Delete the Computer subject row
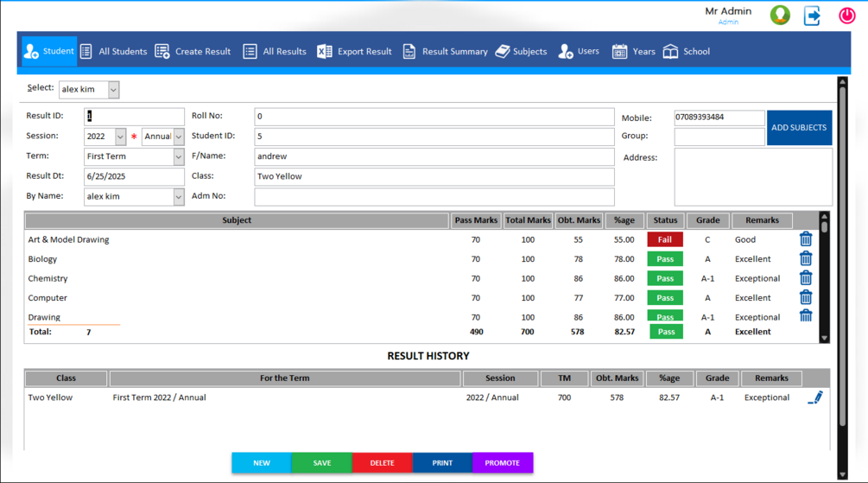This screenshot has width=868, height=483. [806, 297]
